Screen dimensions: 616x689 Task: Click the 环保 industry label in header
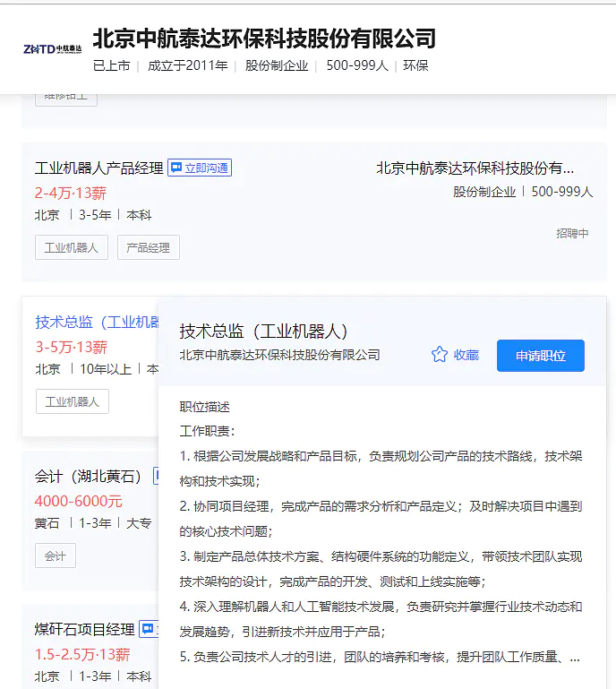point(415,65)
